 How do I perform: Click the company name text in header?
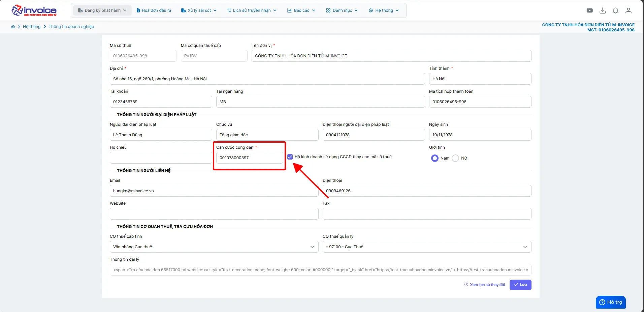[x=588, y=25]
